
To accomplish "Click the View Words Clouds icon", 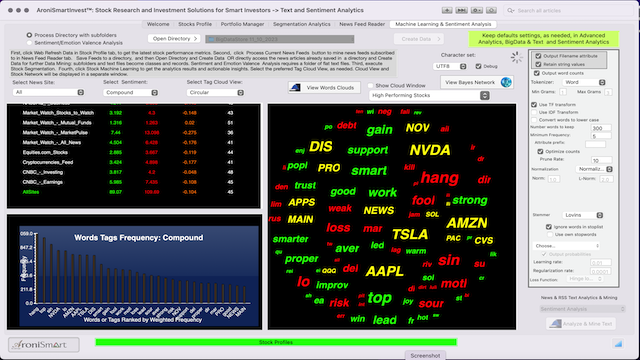I will pos(296,87).
